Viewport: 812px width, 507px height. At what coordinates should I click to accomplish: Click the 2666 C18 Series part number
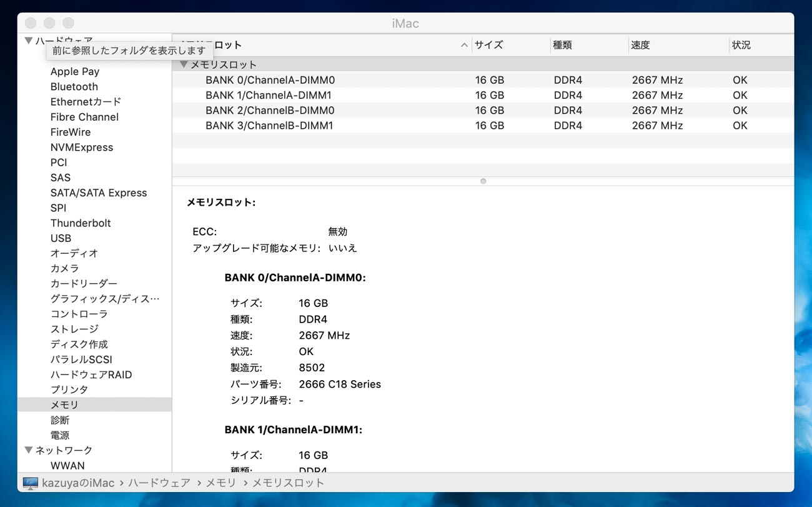[340, 384]
